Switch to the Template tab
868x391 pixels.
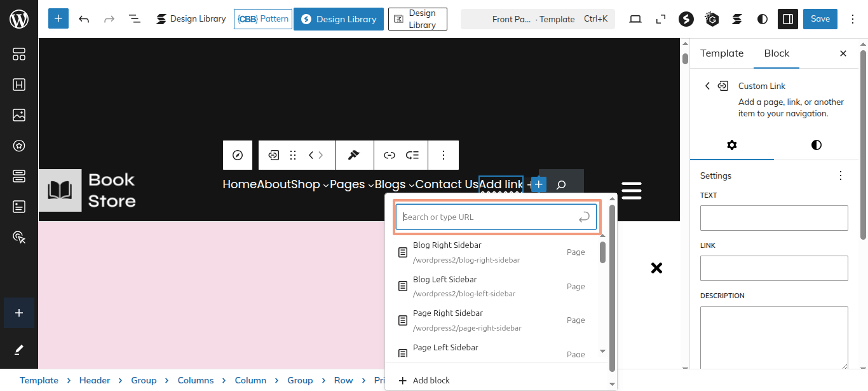point(722,53)
